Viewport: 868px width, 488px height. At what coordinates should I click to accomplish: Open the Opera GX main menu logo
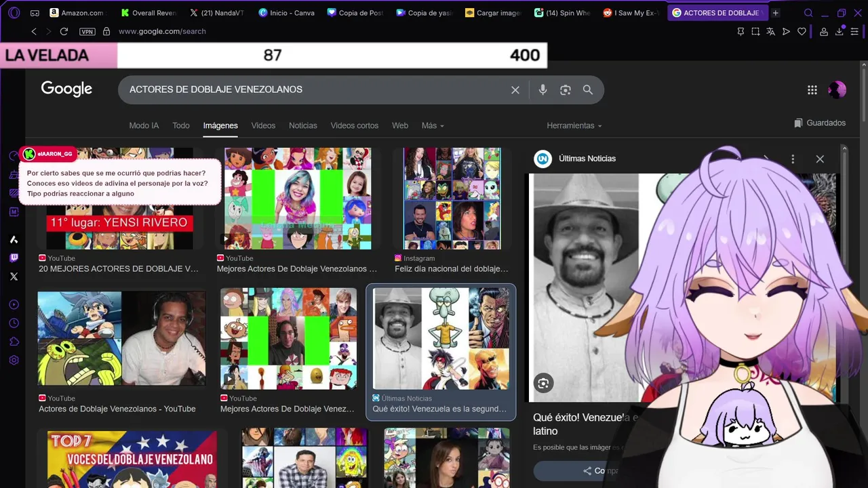pyautogui.click(x=14, y=13)
